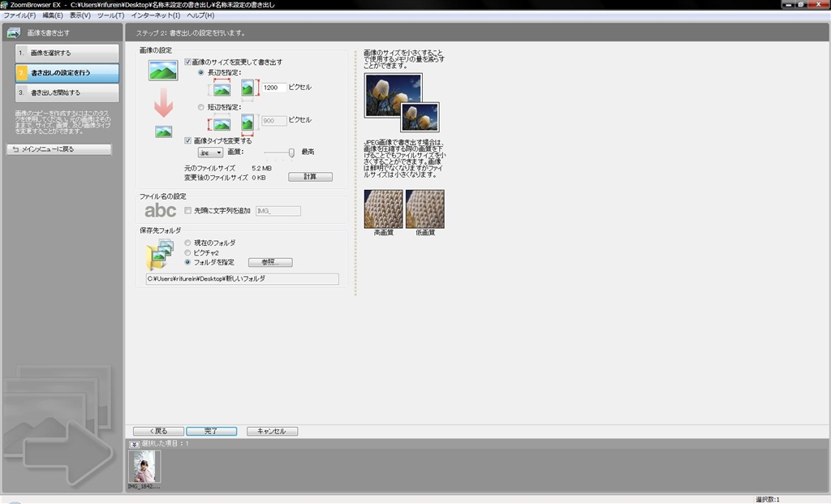Screen dimensions: 831x504
Task: Click the destination folder icon
Action: click(160, 254)
